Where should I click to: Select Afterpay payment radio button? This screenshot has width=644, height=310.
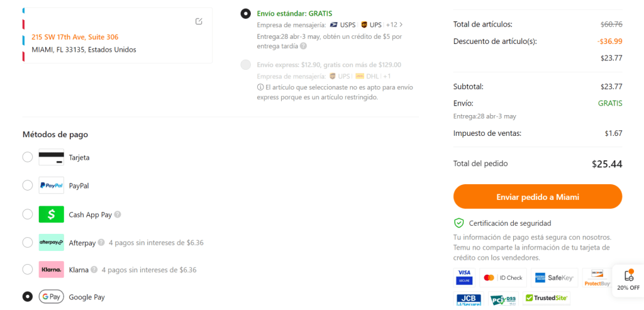click(x=28, y=243)
